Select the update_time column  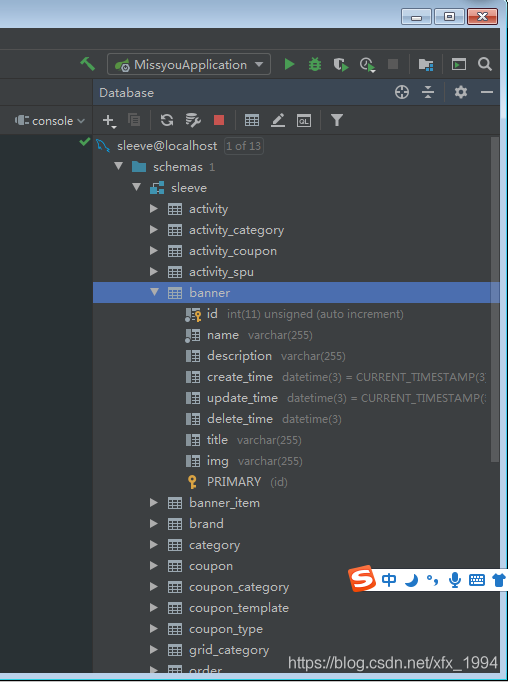[x=242, y=398]
